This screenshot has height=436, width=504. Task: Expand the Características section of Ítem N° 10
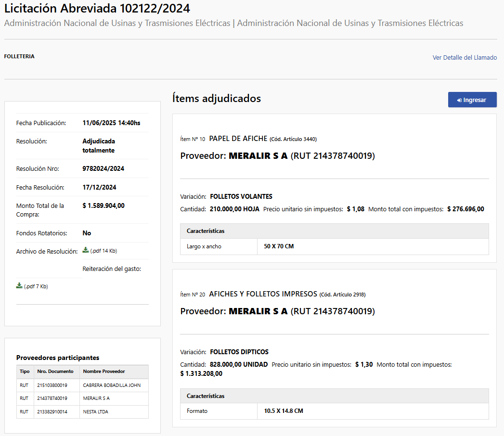pyautogui.click(x=202, y=231)
